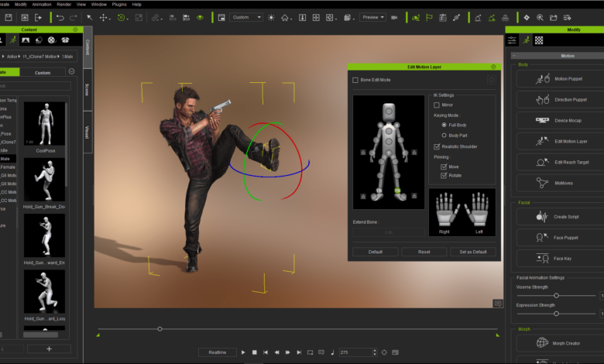
Task: Switch to the Custom content tab
Action: tap(43, 73)
